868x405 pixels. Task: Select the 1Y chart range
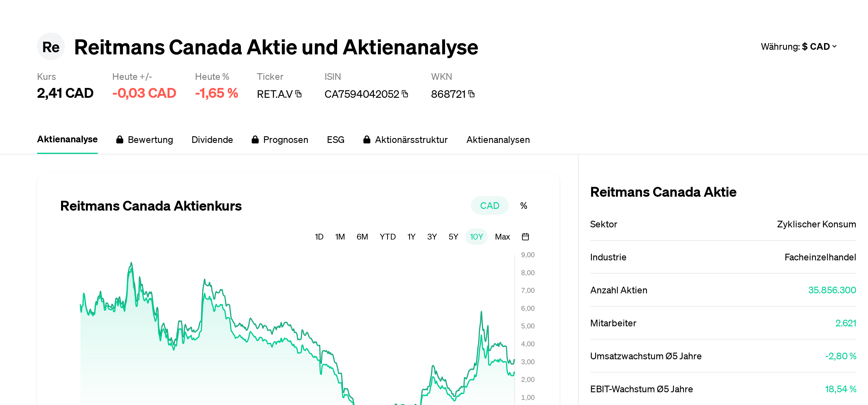tap(411, 237)
